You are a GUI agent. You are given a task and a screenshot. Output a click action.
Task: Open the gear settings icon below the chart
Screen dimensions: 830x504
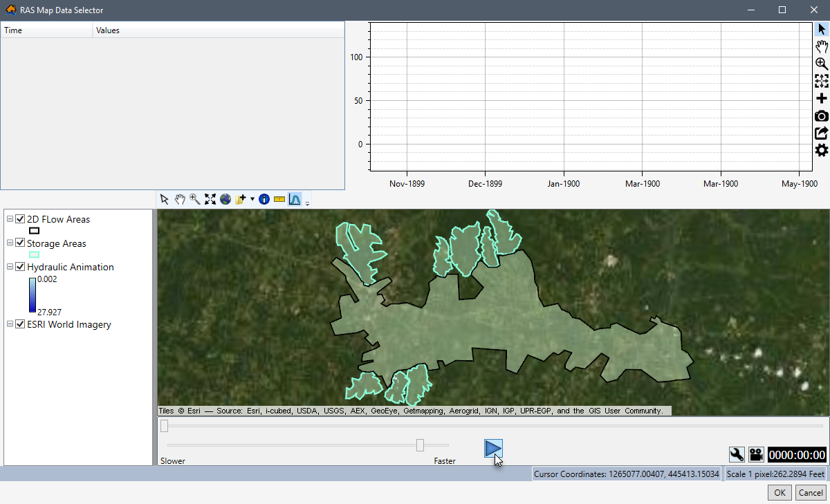[x=821, y=149]
